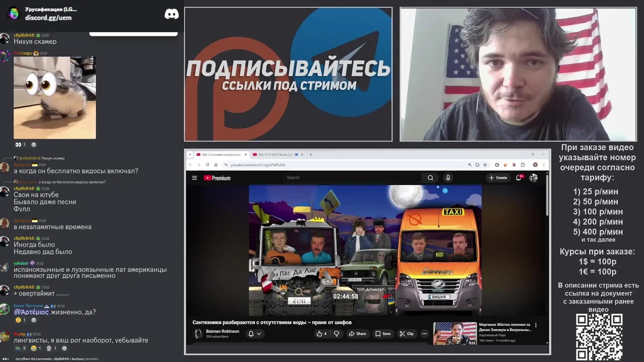Save the video to a playlist
The image size is (644, 362).
tap(383, 334)
